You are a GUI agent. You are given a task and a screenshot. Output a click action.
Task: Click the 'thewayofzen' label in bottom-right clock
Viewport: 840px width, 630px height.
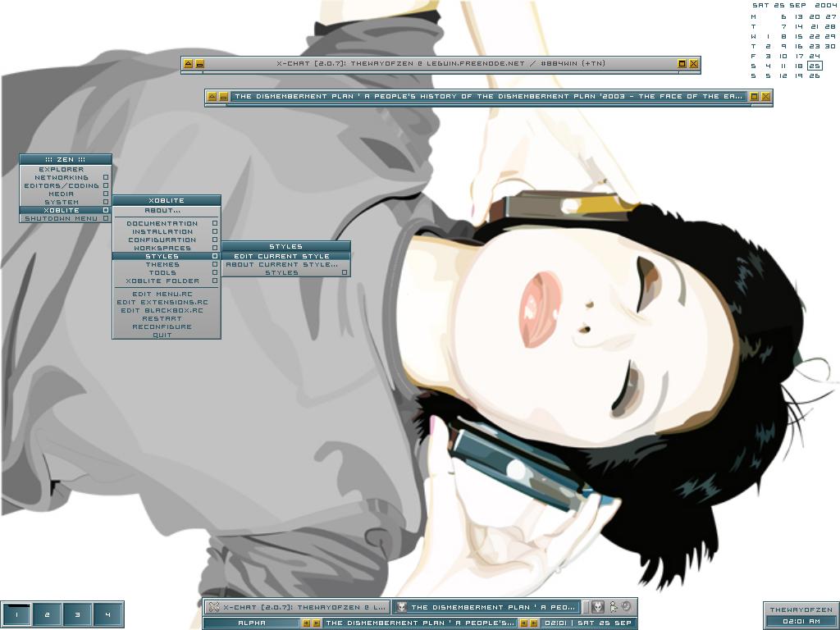(x=801, y=609)
